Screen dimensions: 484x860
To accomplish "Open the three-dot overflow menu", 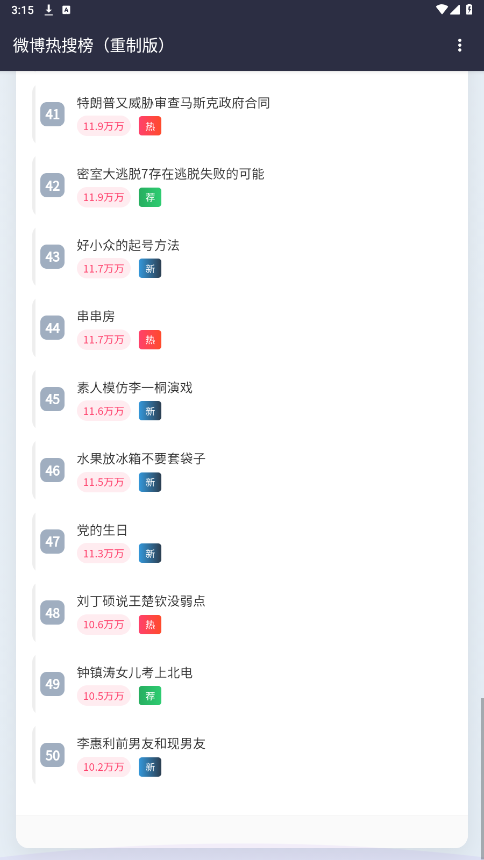I will pos(459,45).
